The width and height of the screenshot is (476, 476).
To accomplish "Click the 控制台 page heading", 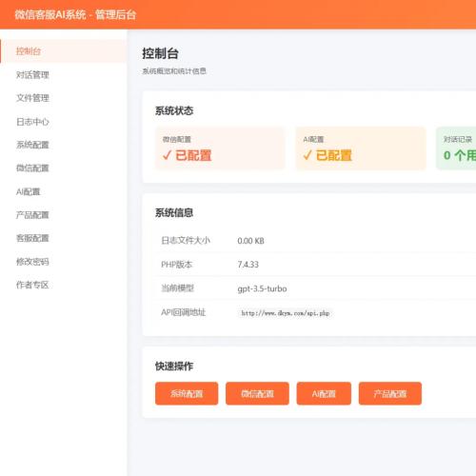I will click(160, 53).
